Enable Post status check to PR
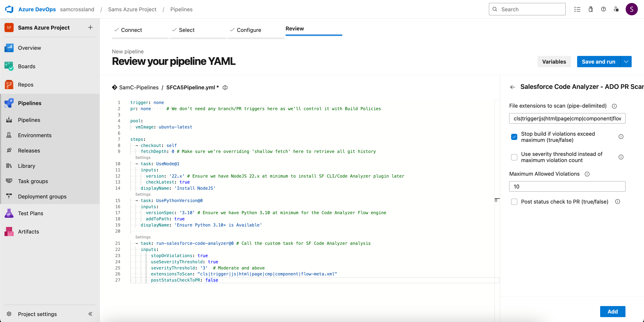Image resolution: width=644 pixels, height=322 pixels. (514, 202)
